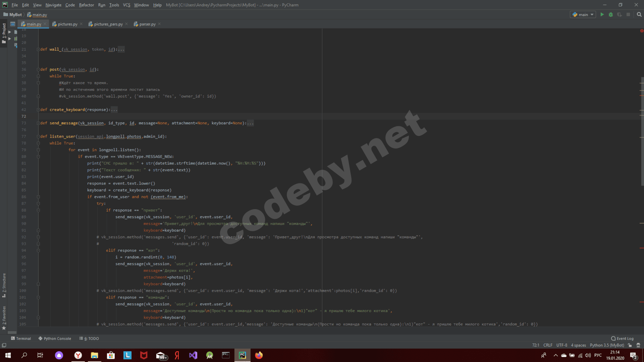Click the Firefox icon in the taskbar
Image resolution: width=644 pixels, height=362 pixels.
pyautogui.click(x=259, y=355)
